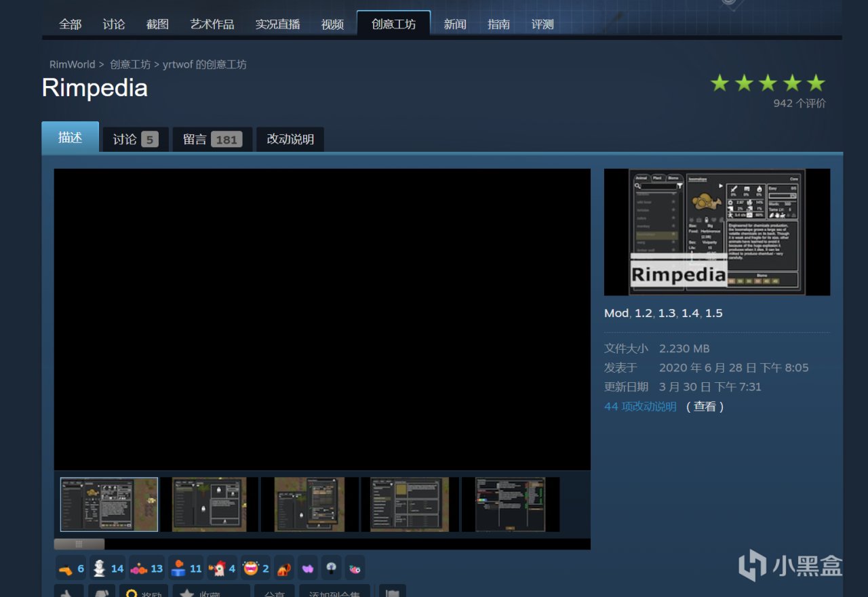Screen dimensions: 868x597
Task: Click the five-star rating graphic
Action: 768,83
